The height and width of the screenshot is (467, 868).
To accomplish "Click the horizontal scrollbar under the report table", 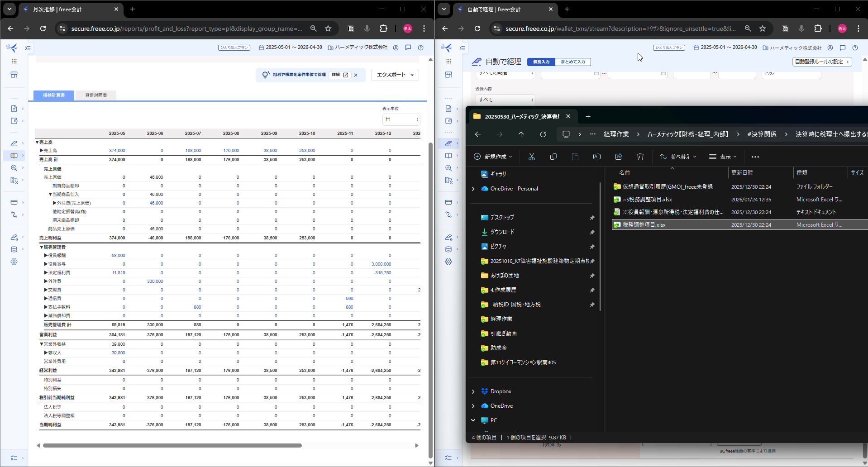I will click(x=172, y=446).
